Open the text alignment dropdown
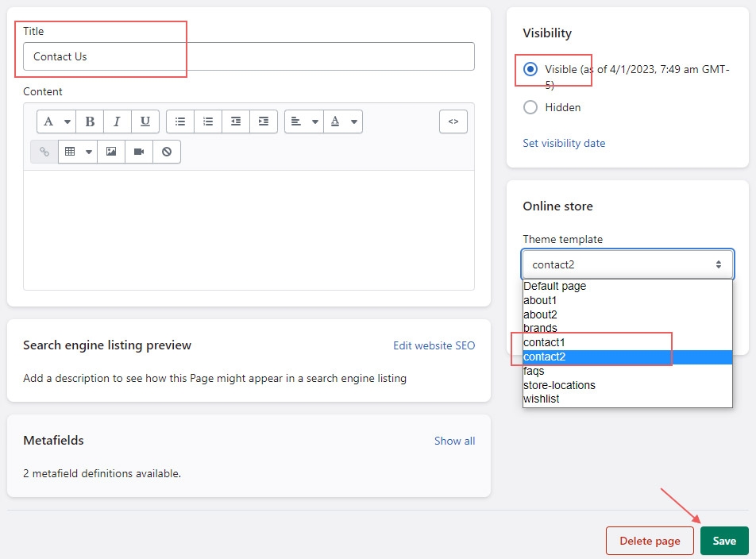 tap(304, 121)
